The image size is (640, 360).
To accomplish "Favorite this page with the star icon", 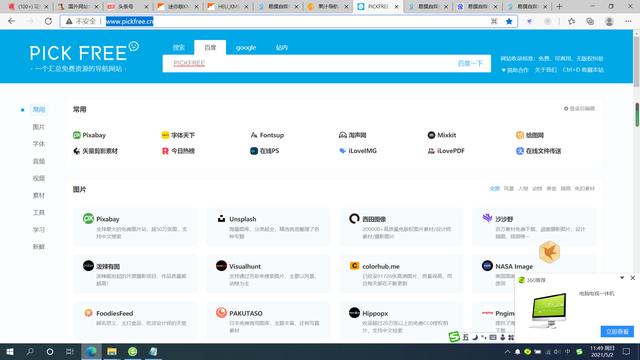I will tap(509, 21).
